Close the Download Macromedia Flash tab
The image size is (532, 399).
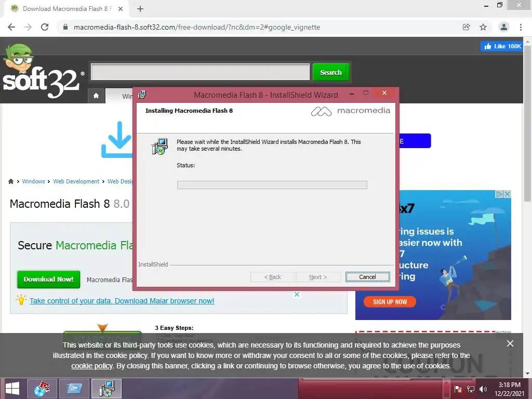(x=121, y=9)
